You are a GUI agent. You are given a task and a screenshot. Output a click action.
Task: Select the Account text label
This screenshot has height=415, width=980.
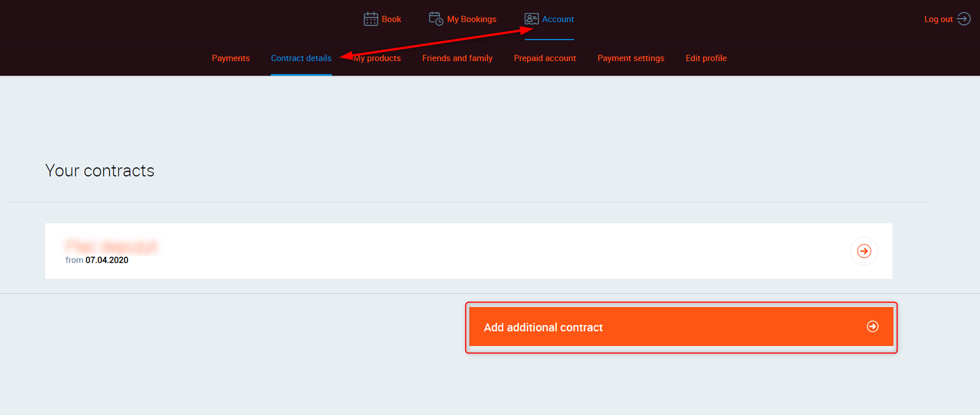point(558,19)
